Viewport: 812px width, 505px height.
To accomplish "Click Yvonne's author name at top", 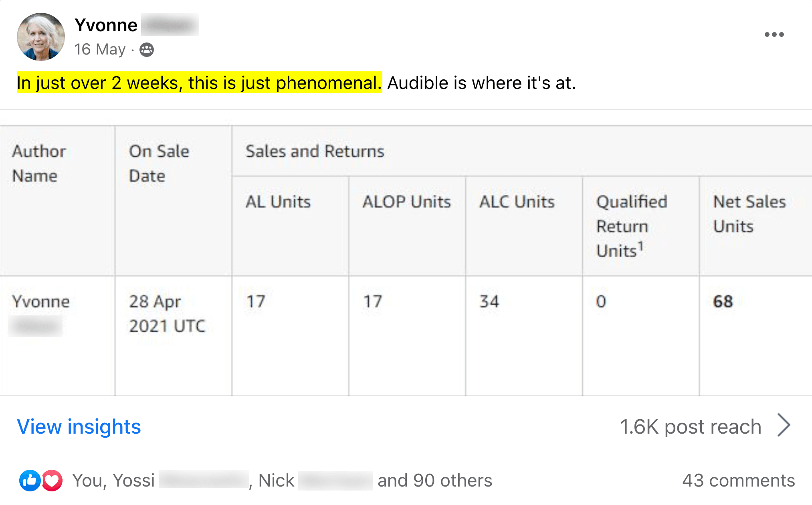I will pyautogui.click(x=106, y=25).
